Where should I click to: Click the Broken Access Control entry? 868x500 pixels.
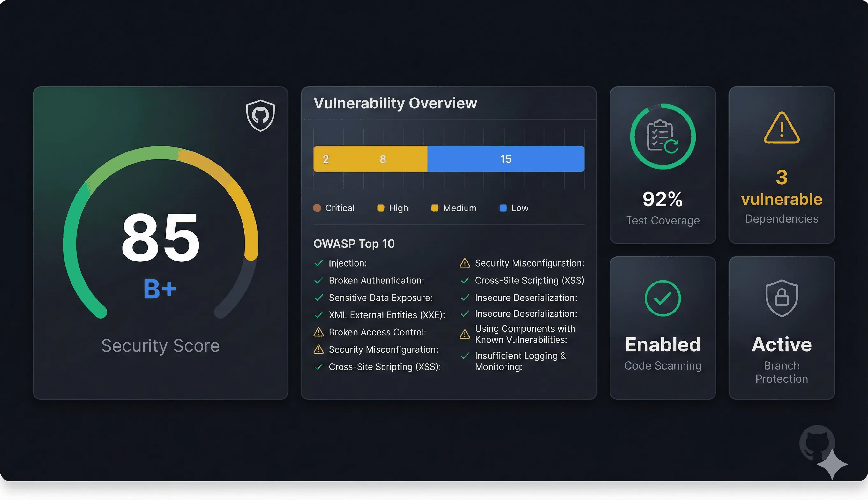coord(377,332)
